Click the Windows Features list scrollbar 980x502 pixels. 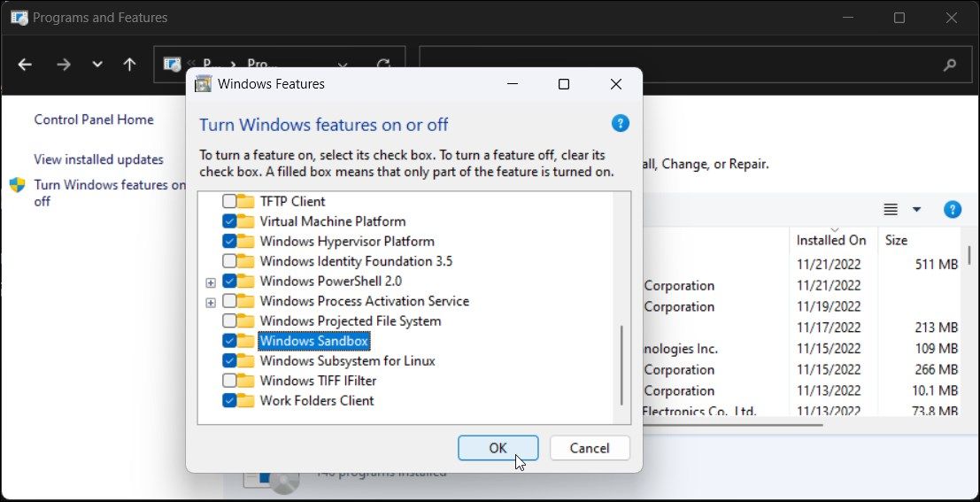pos(621,365)
